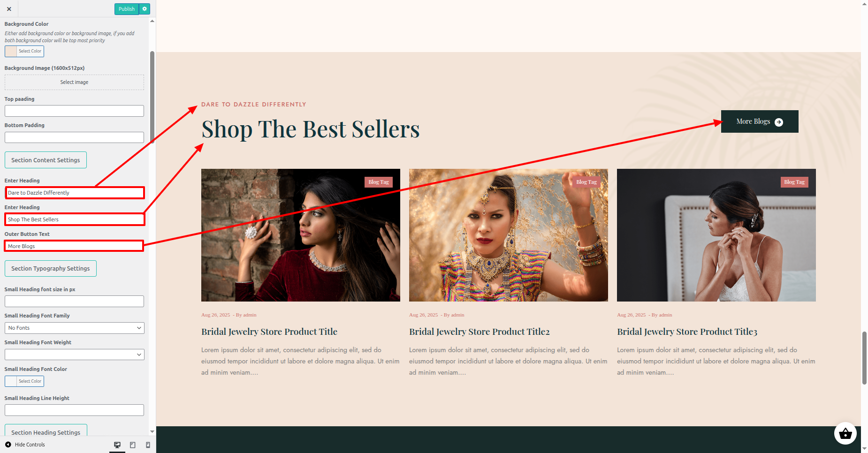Open Small Heading Font Family dropdown

click(x=74, y=328)
